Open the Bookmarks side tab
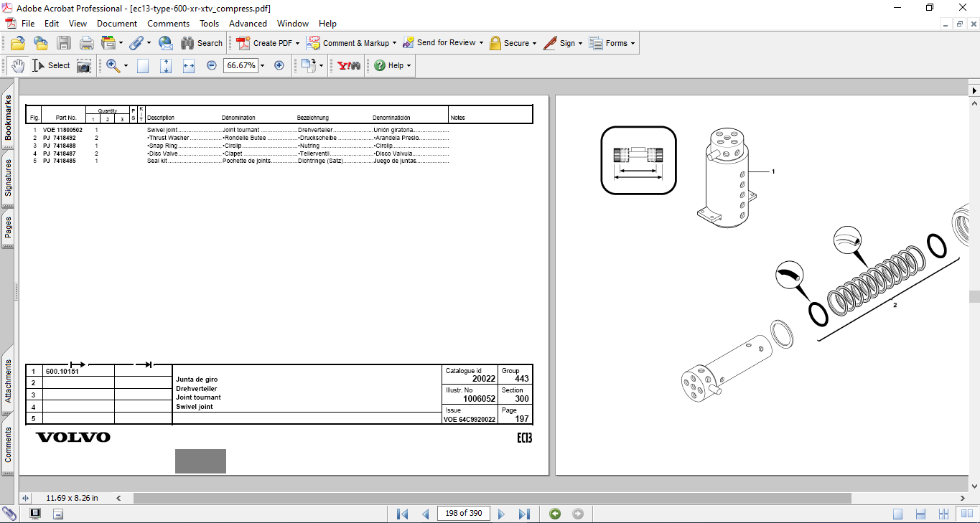The width and height of the screenshot is (980, 523). tap(8, 118)
